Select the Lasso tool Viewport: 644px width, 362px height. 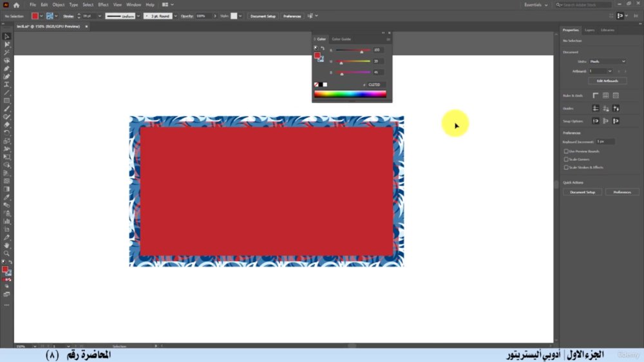[6, 61]
